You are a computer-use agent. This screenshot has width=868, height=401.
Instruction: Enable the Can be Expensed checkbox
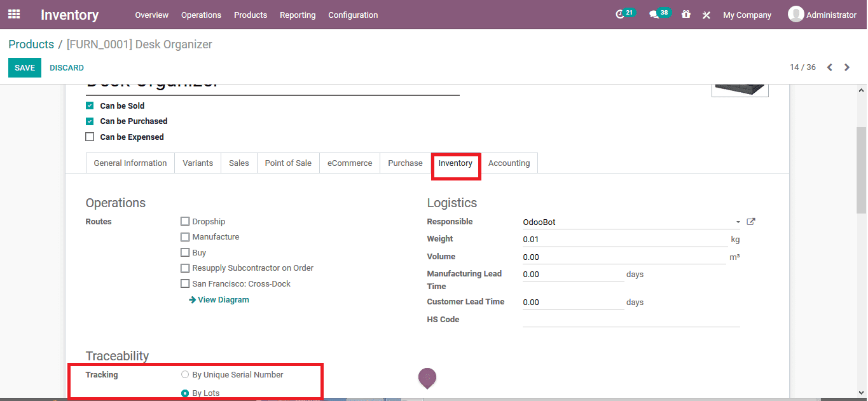click(x=90, y=137)
